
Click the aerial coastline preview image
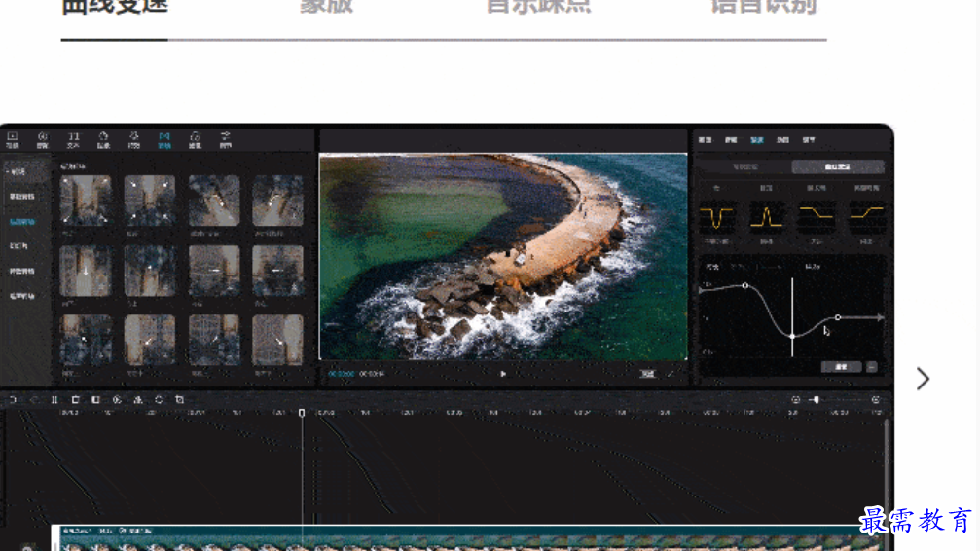point(503,256)
